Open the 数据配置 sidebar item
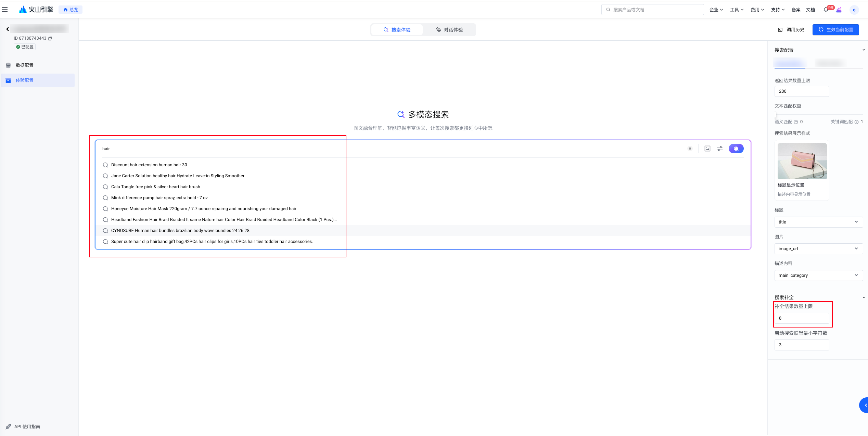This screenshot has width=868, height=436. (25, 65)
